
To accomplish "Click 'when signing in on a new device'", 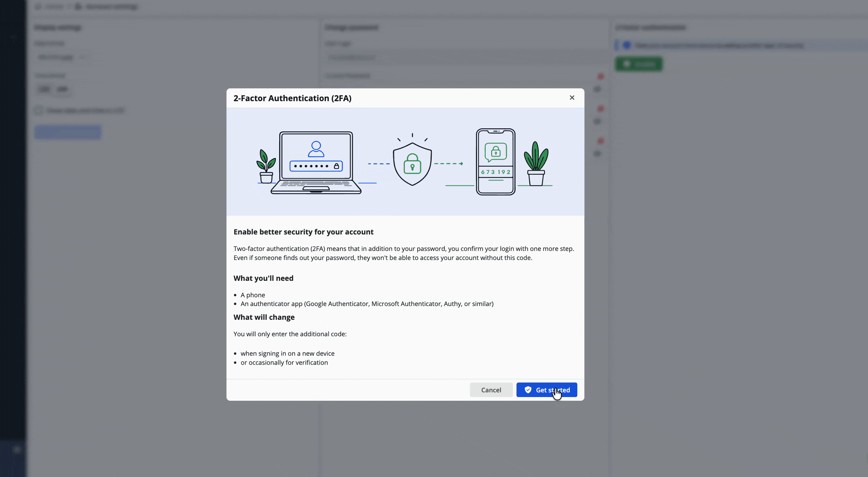I will click(287, 353).
